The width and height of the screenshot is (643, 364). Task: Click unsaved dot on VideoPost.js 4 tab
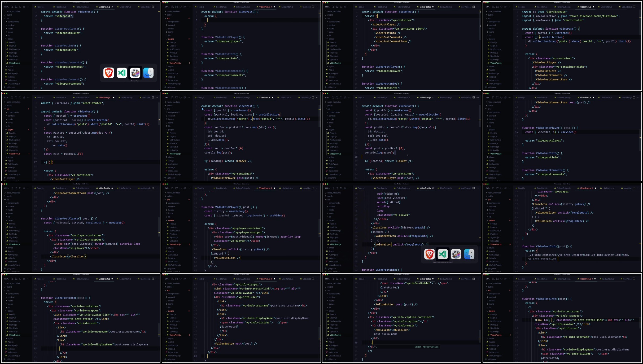[x=595, y=188]
